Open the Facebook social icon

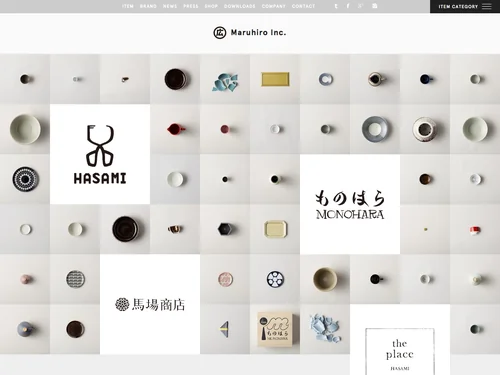(x=348, y=6)
